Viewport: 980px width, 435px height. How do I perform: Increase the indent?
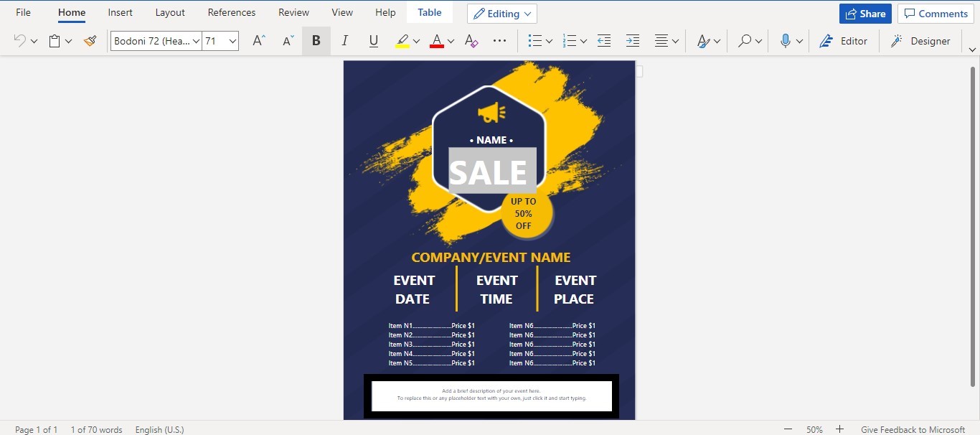(632, 41)
